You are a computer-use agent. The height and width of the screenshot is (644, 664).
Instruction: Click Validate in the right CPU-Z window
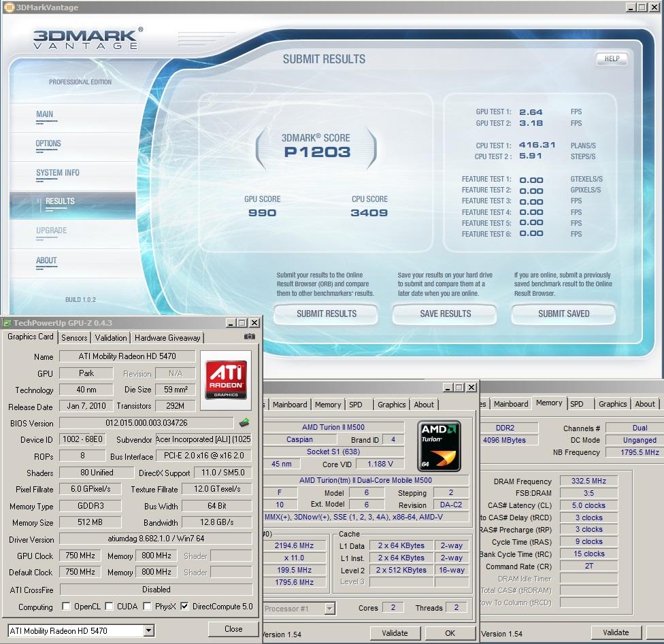point(616,632)
